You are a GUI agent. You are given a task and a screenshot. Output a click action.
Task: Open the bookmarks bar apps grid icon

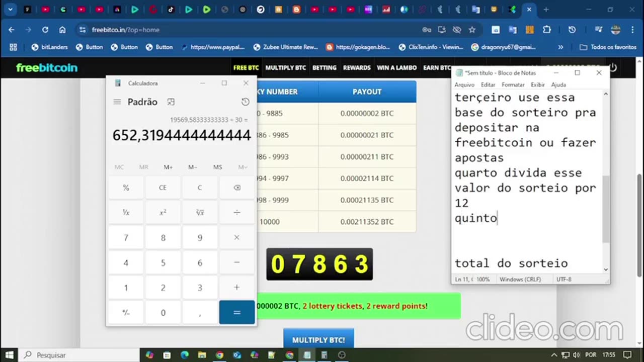click(x=14, y=47)
